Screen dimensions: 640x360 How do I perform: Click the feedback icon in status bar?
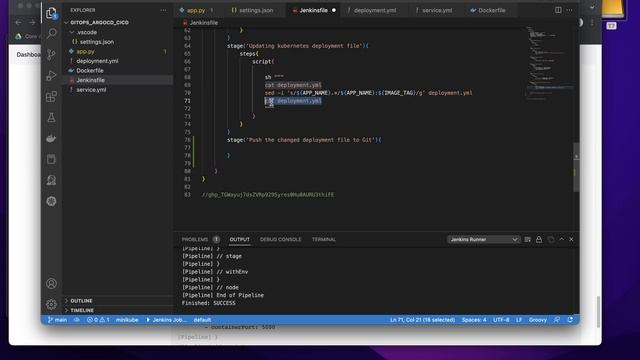[557, 320]
